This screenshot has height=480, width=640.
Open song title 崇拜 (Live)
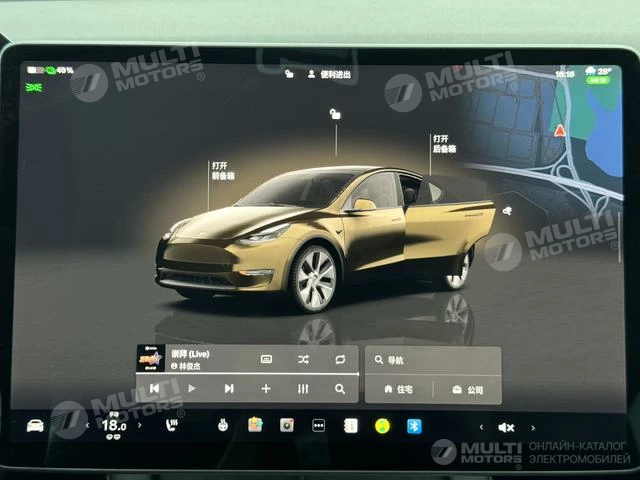tap(190, 353)
